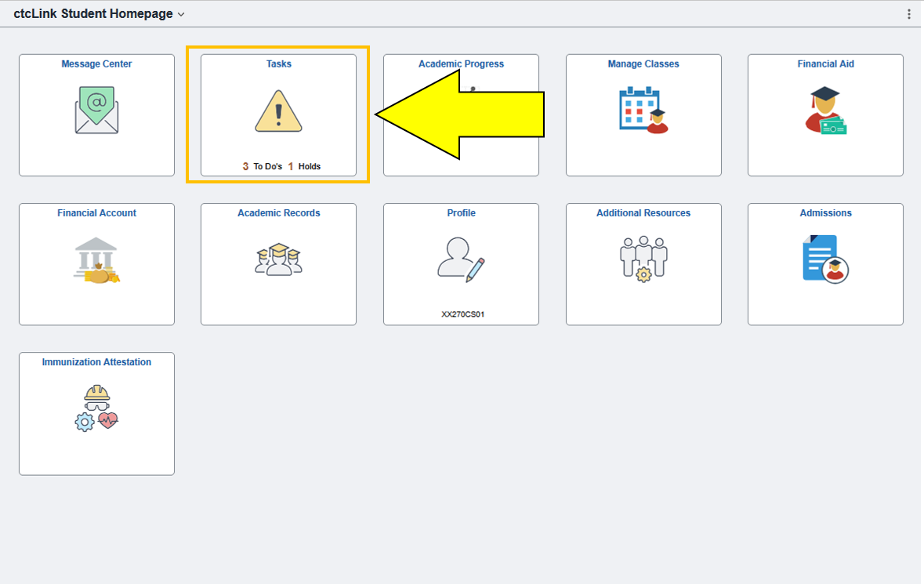
Task: Open the Admissions tile
Action: [x=824, y=264]
